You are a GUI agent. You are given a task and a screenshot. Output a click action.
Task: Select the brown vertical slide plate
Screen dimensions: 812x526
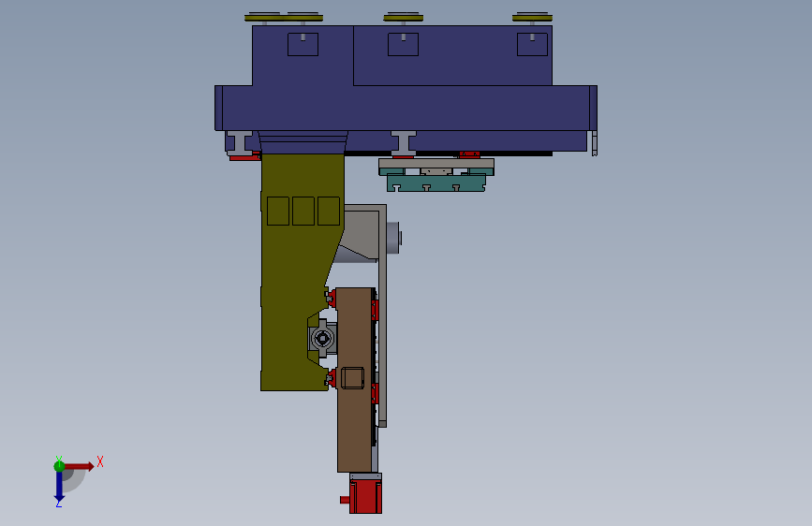click(355, 379)
